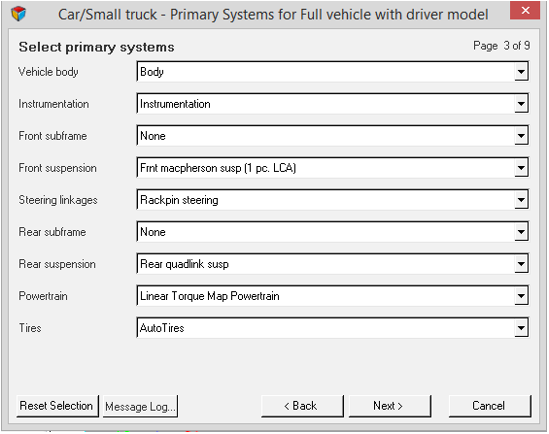Image resolution: width=549 pixels, height=434 pixels.
Task: Go back to previous wizard page
Action: point(302,406)
